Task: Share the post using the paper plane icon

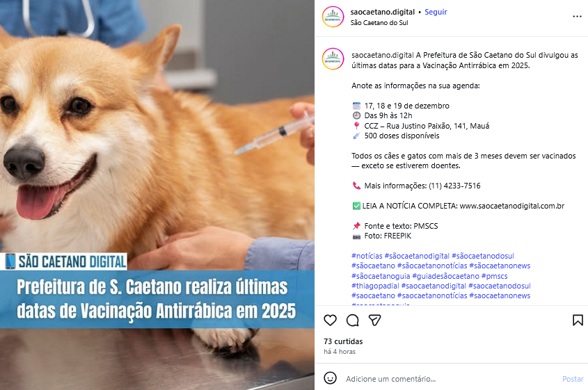Action: [x=374, y=320]
